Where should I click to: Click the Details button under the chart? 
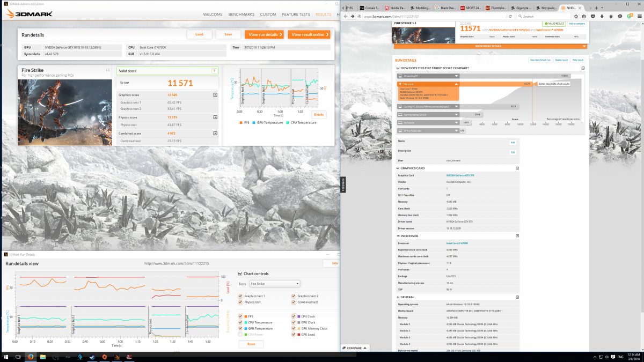(319, 115)
